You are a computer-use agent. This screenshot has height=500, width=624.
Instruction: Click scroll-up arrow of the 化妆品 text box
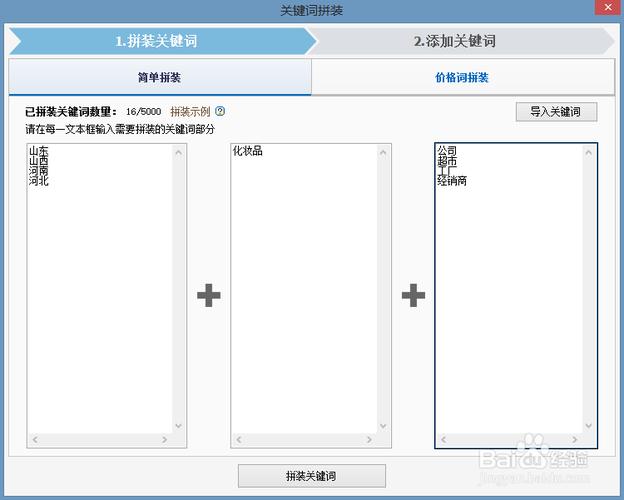(x=383, y=152)
